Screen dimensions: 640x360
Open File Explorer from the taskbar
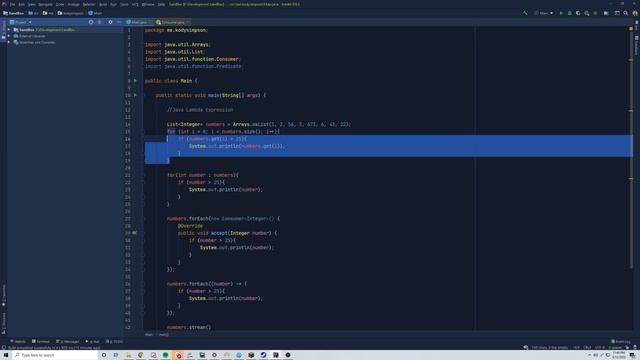[128, 355]
